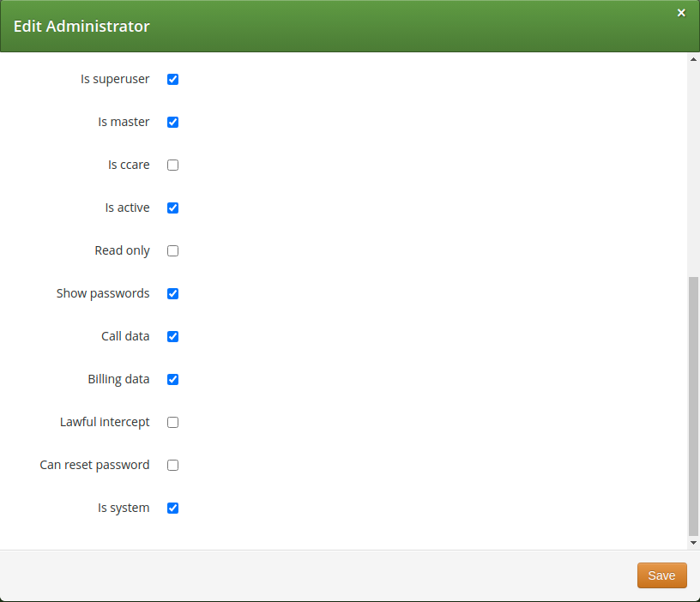Click the Lawful intercept label text
The height and width of the screenshot is (602, 700).
[104, 422]
